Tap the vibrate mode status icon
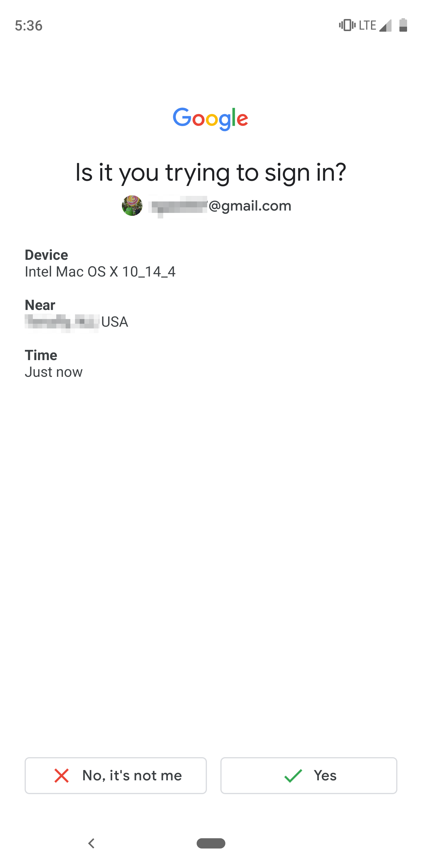Screen dimensions: 422x868 (347, 25)
